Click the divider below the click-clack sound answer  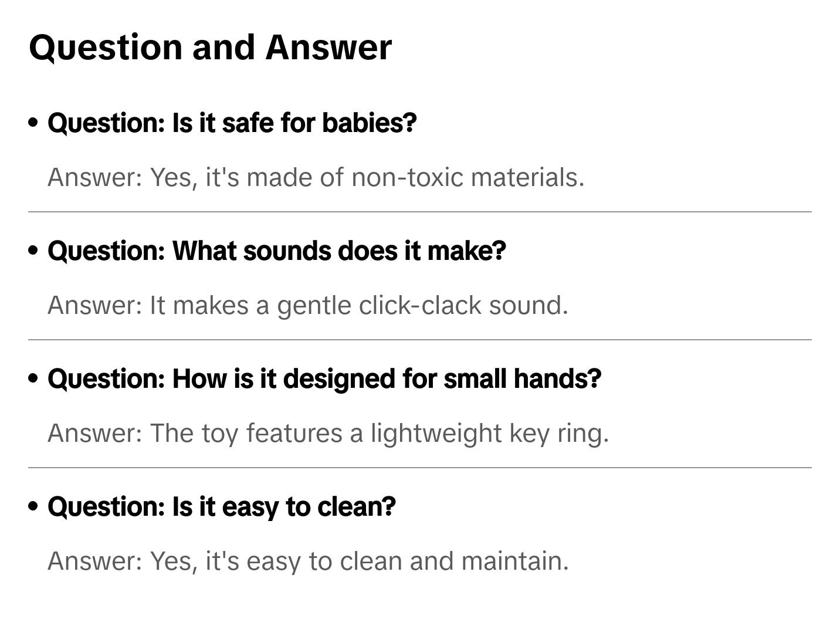(419, 340)
